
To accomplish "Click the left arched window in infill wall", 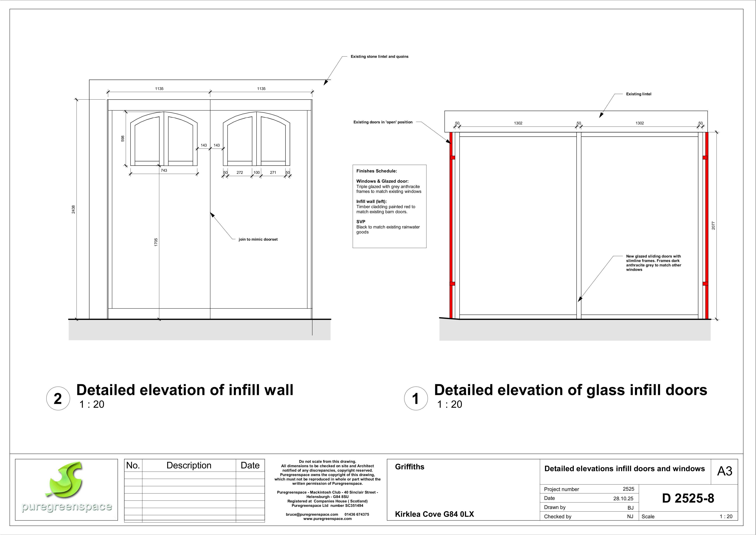I will pos(164,139).
